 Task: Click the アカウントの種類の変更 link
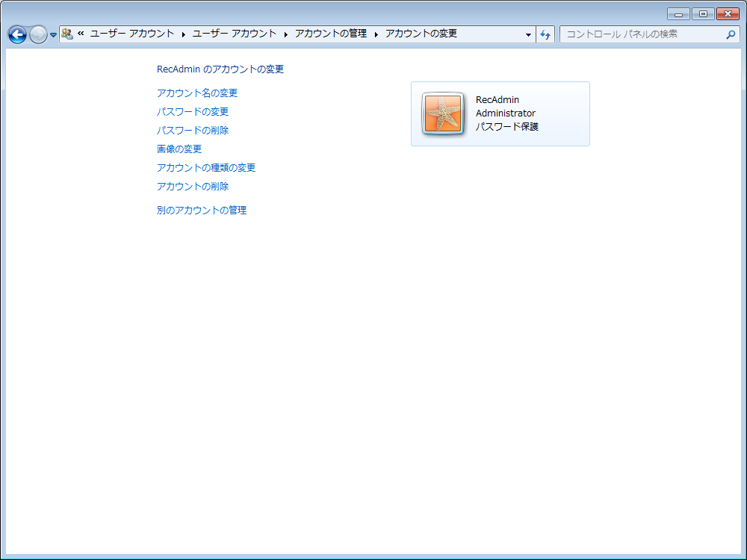click(x=206, y=168)
